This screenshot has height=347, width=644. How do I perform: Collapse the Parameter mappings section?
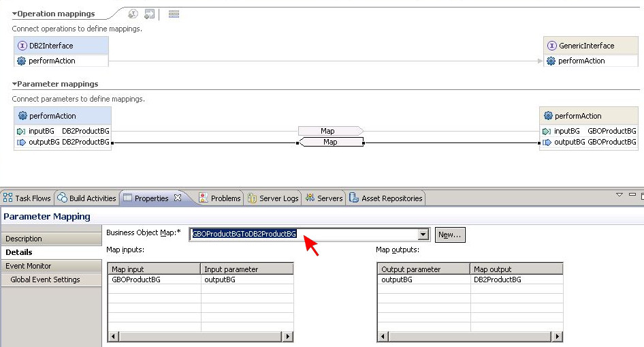tap(14, 84)
